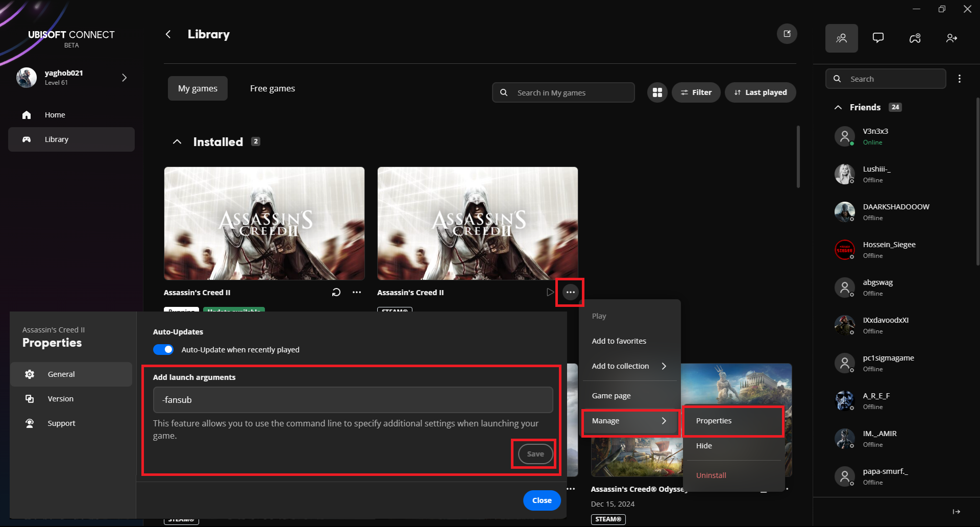The image size is (980, 527).
Task: Collapse the Installed section
Action: (x=177, y=142)
